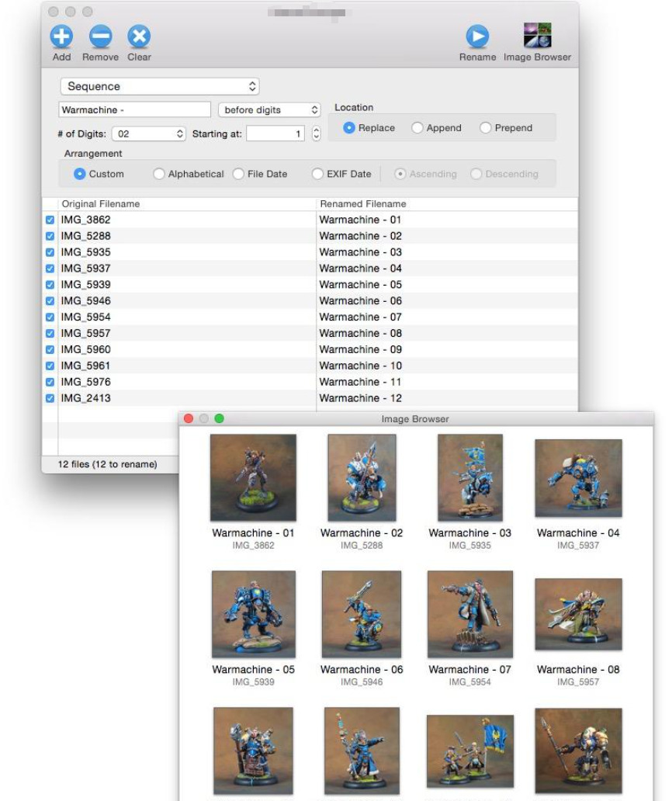Start the Rename action

pos(477,36)
